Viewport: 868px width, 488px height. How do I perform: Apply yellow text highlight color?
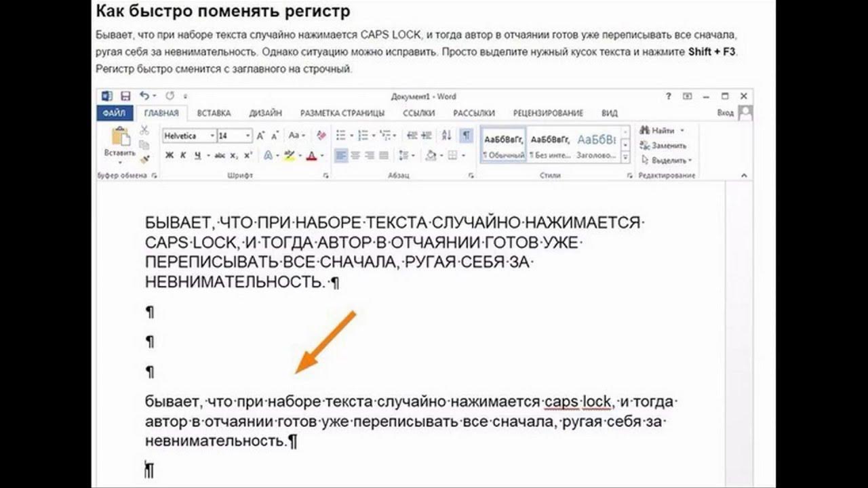point(290,156)
